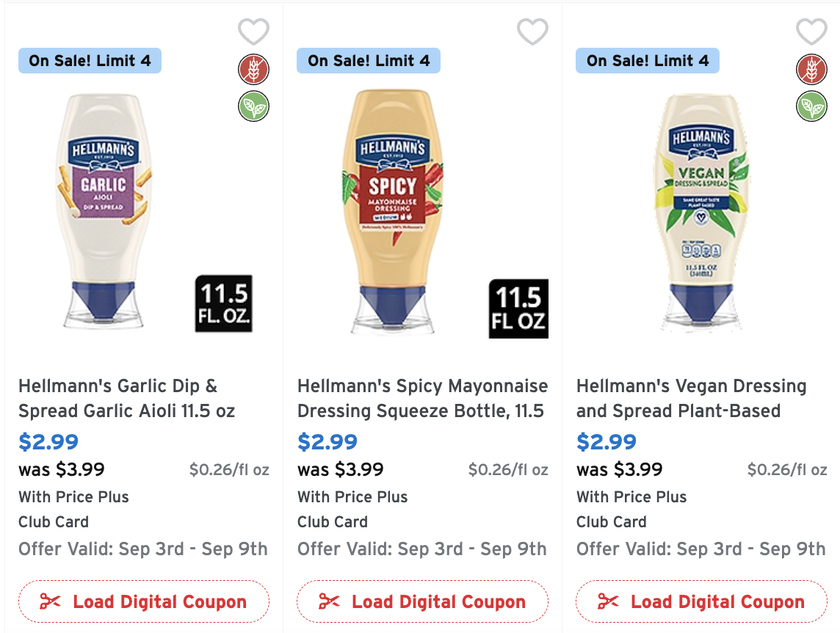This screenshot has height=633, width=840.
Task: Click the green vegetarian leaf icon on Garlic Aioli
Action: coord(253,106)
